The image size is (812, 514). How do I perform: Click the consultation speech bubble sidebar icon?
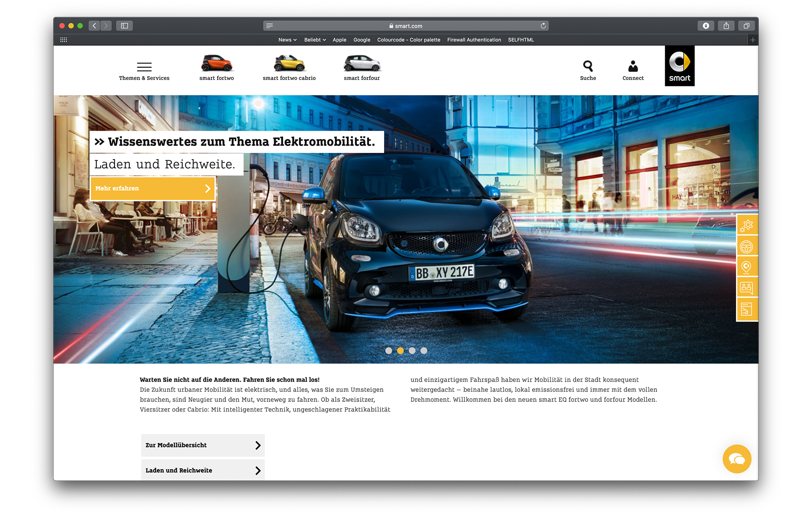coord(747,288)
